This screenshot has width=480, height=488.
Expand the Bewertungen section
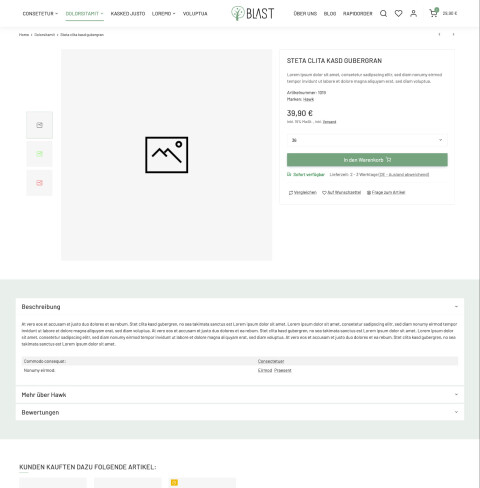[240, 412]
